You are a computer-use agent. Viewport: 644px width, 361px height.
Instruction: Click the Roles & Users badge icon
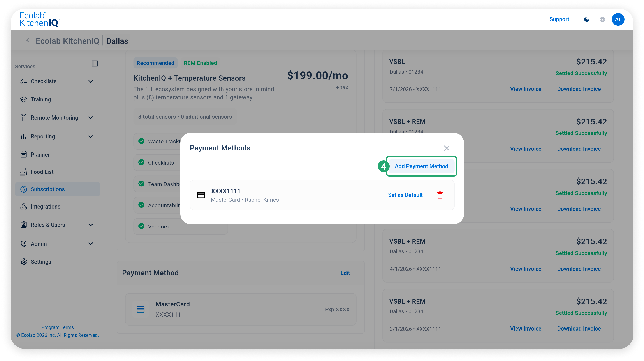tap(24, 225)
